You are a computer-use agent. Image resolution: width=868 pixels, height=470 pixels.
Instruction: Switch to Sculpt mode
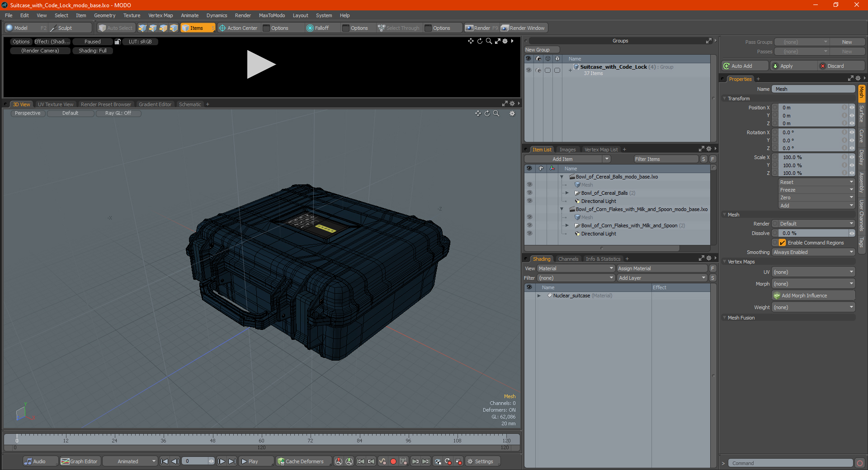70,28
